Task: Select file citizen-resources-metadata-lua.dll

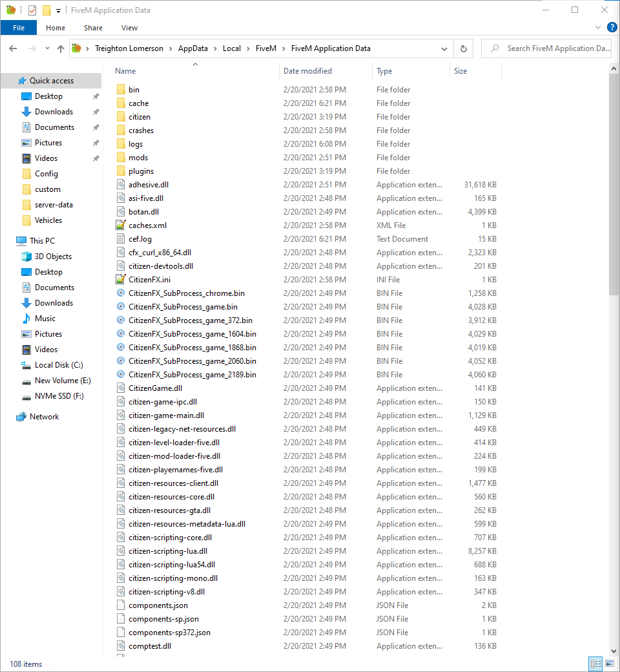Action: pyautogui.click(x=187, y=524)
